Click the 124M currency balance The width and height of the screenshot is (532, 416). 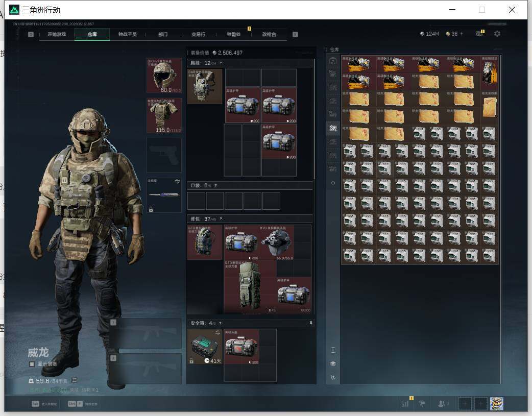(x=429, y=34)
